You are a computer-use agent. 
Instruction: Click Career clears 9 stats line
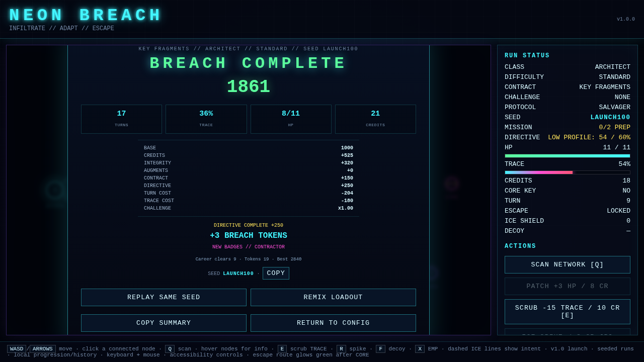click(249, 259)
